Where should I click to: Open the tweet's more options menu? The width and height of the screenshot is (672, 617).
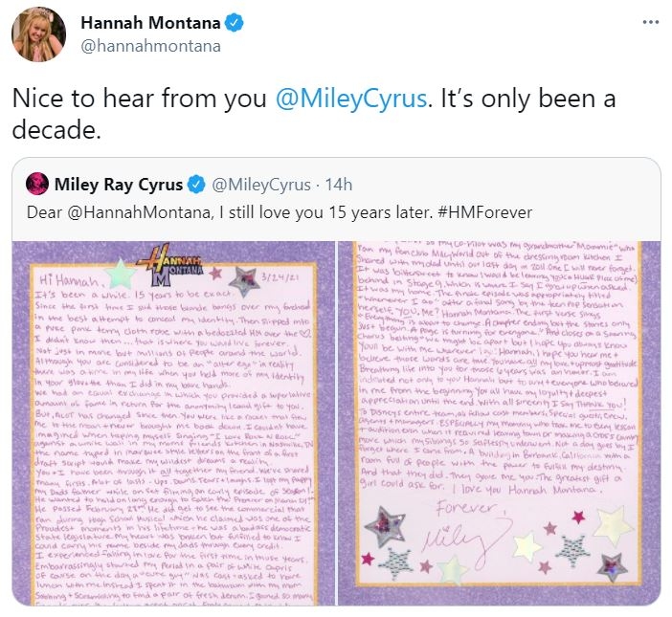pos(650,22)
